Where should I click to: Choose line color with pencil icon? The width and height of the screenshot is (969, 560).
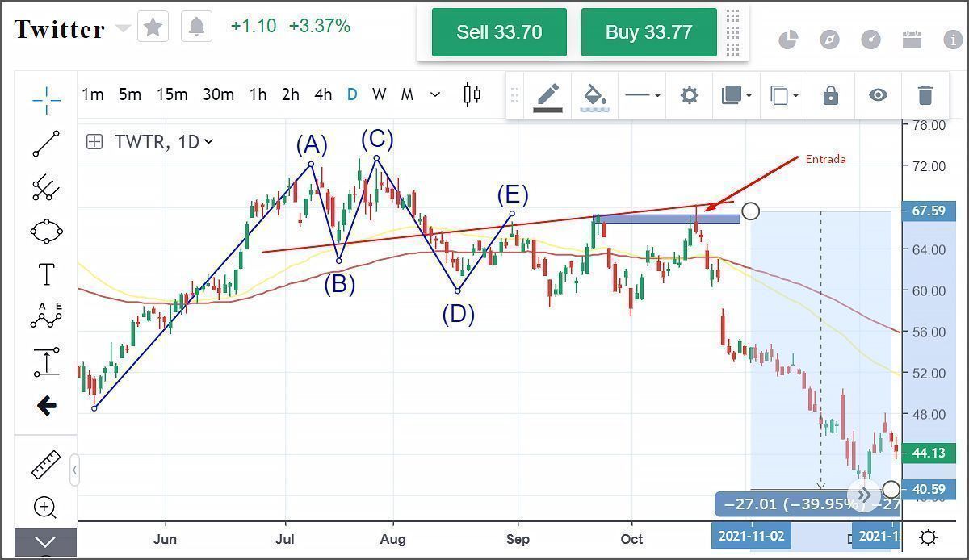pos(547,96)
